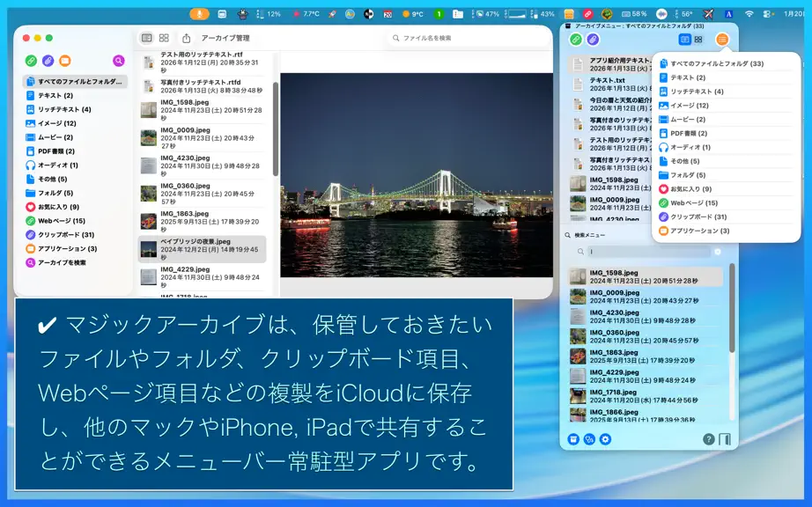Select PDF書類 (2) in main sidebar
This screenshot has height=507, width=812.
75,151
